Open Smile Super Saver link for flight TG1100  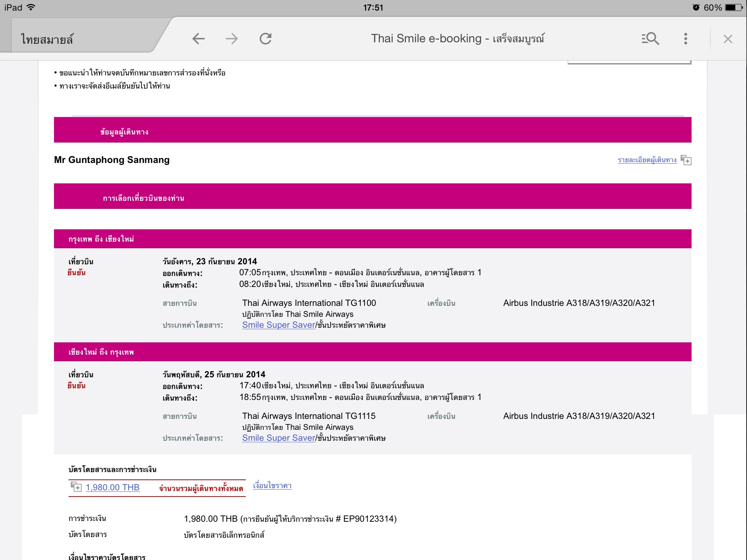279,325
